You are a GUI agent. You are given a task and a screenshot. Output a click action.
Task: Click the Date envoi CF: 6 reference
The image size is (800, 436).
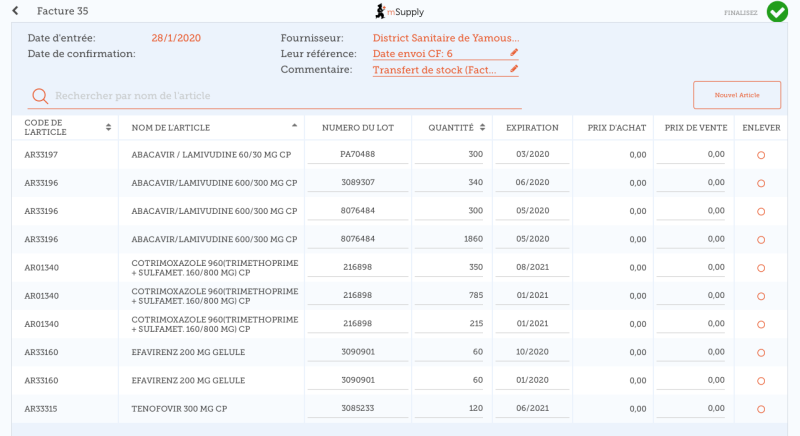click(412, 54)
